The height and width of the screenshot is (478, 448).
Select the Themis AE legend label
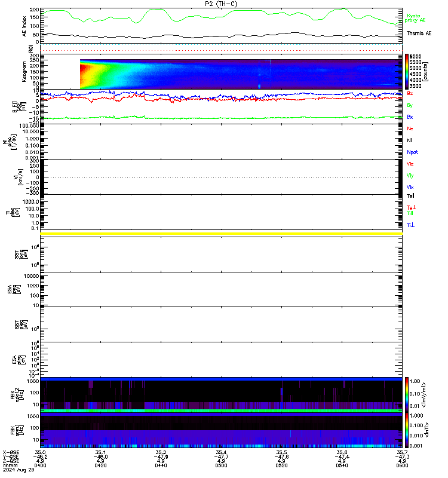[419, 33]
